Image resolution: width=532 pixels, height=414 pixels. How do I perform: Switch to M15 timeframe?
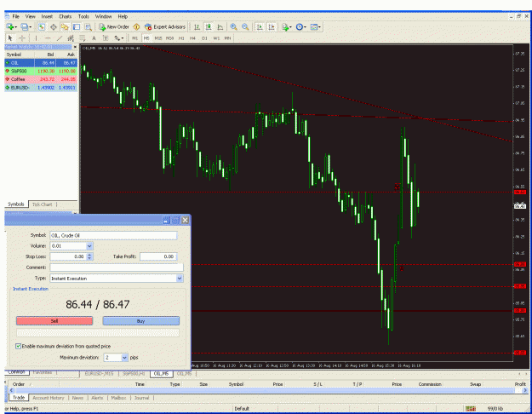pyautogui.click(x=158, y=38)
